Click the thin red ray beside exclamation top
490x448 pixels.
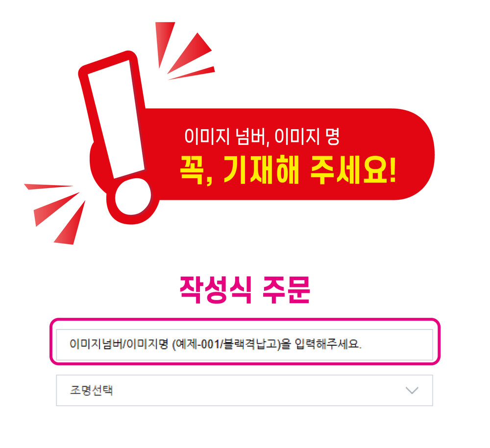192,73
